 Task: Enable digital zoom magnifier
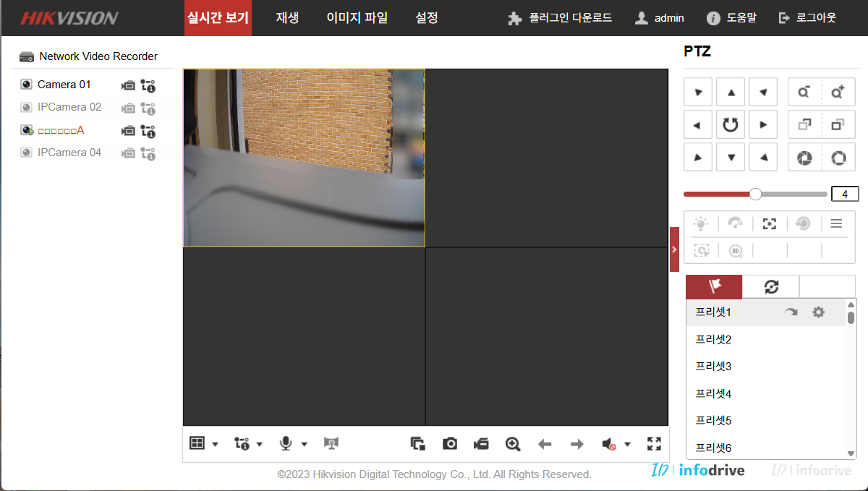click(513, 444)
